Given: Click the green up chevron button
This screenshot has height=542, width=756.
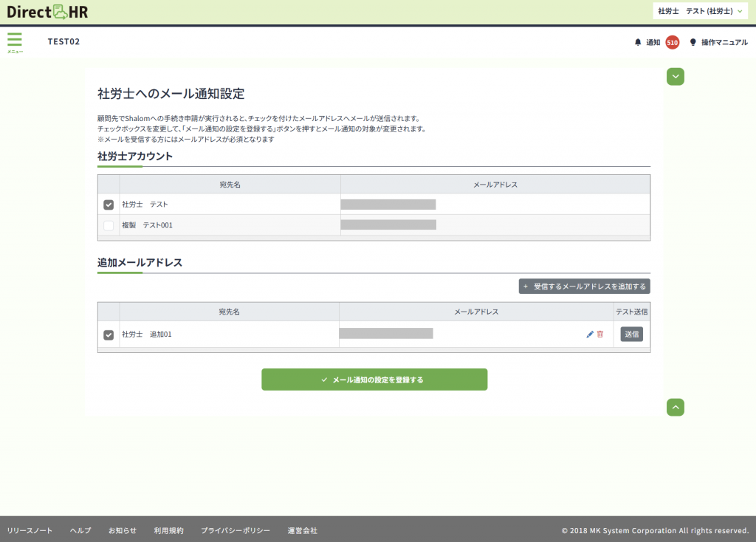Looking at the screenshot, I should 676,407.
